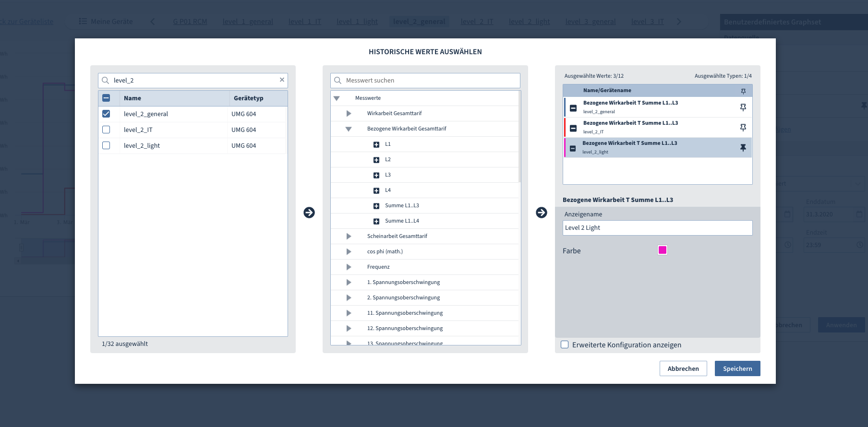Pin the level_2_general selected value
The image size is (868, 427).
(x=743, y=107)
